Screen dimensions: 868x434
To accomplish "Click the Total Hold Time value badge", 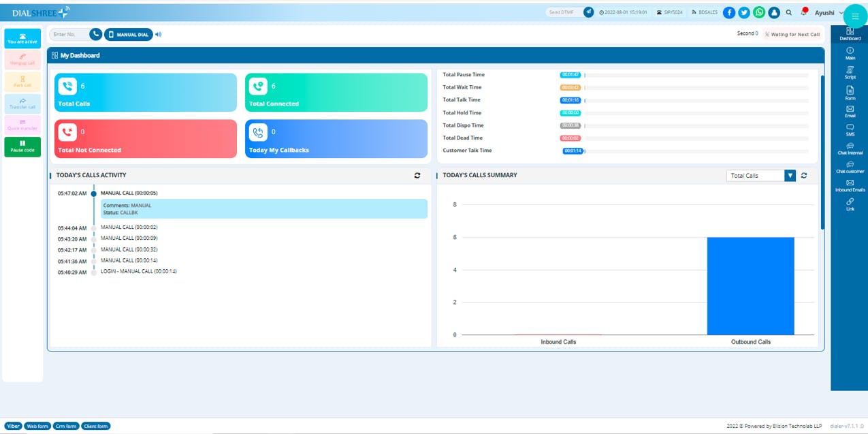I will click(x=570, y=113).
